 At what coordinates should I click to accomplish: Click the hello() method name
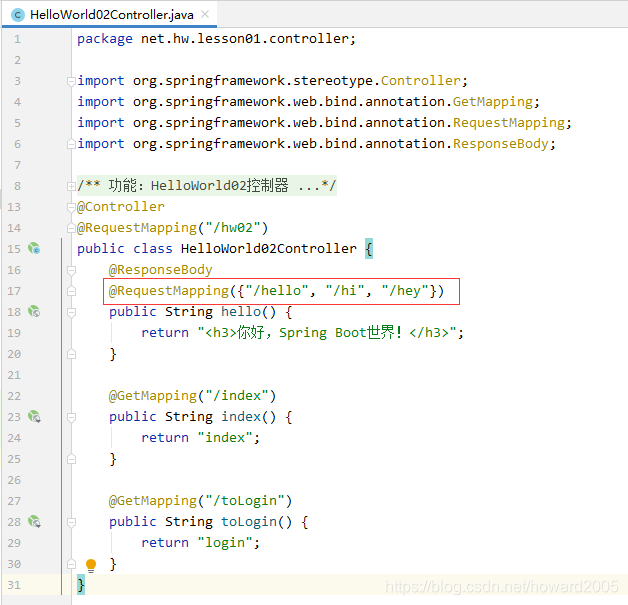(x=241, y=312)
